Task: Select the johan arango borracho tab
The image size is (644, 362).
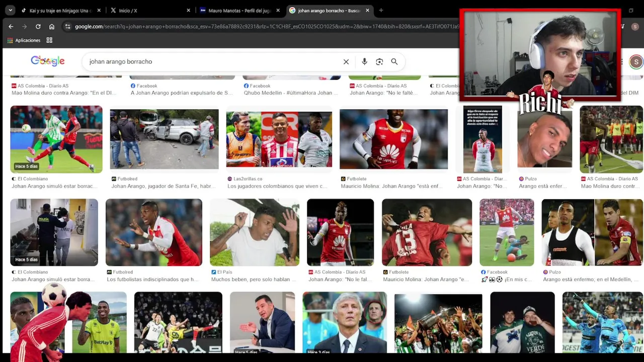Action: pyautogui.click(x=329, y=10)
